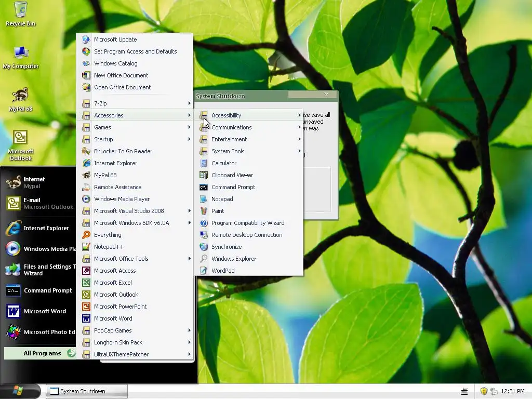Click the Notepad++ icon

point(86,247)
